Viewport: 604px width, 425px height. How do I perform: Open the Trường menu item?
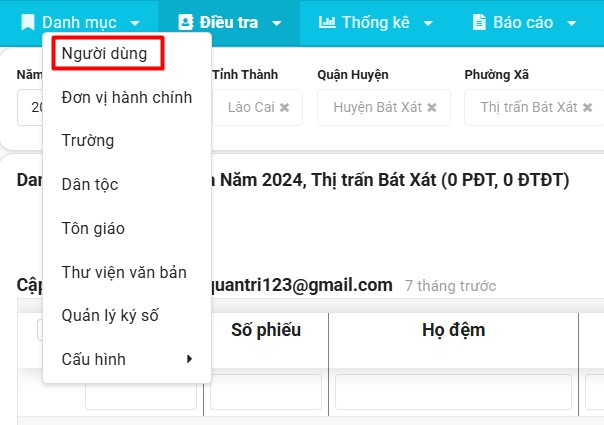point(88,141)
